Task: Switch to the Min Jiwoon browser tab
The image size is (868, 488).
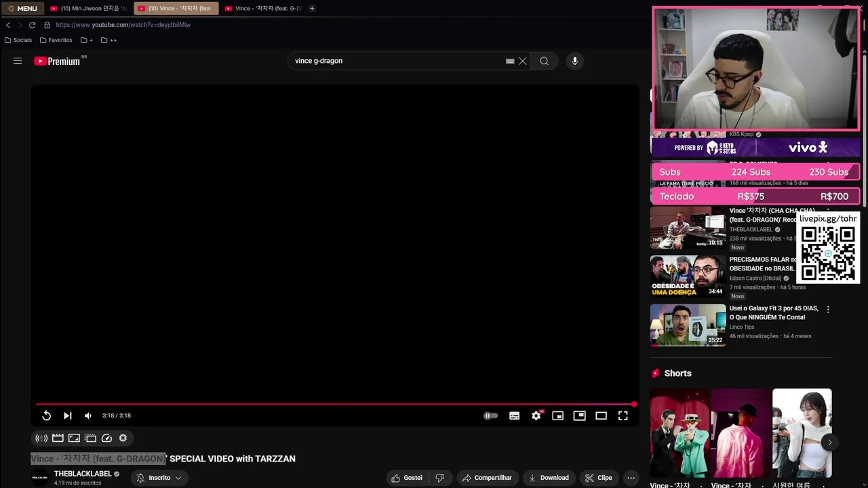Action: (x=88, y=8)
